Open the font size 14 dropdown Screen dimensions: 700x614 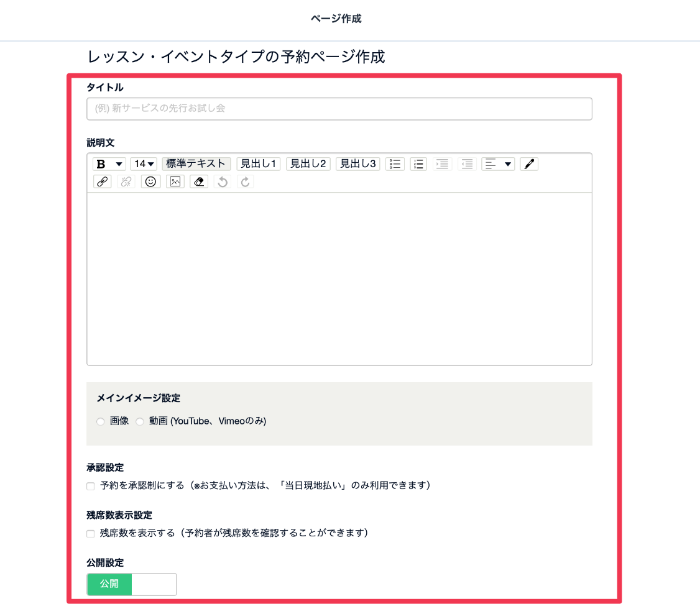144,164
